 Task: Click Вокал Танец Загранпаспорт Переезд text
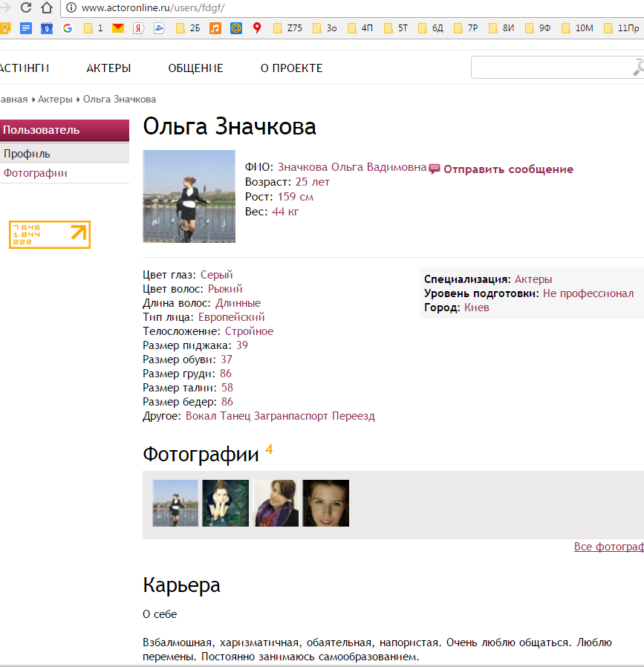(x=280, y=416)
